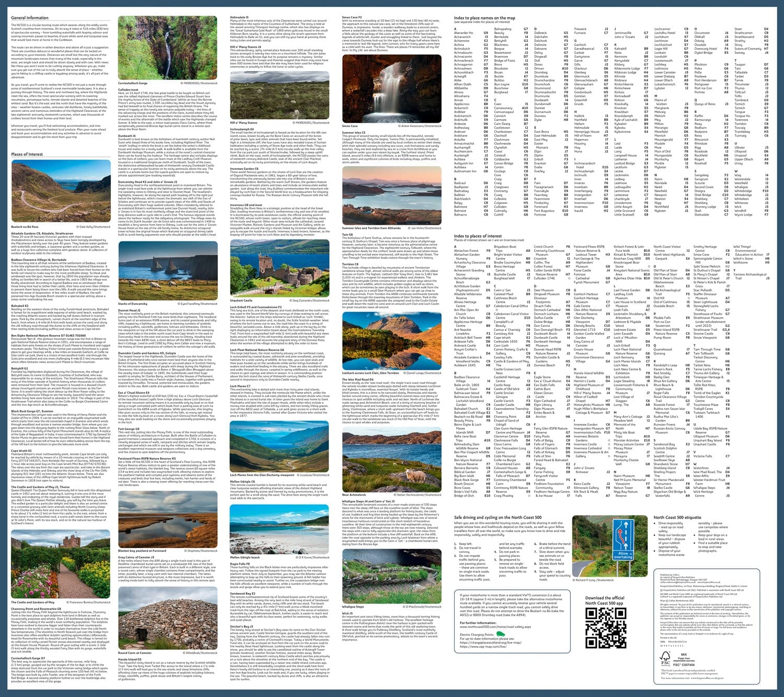Open the harpercollins.co.uk/green link
The image size is (784, 697).
pos(708,678)
